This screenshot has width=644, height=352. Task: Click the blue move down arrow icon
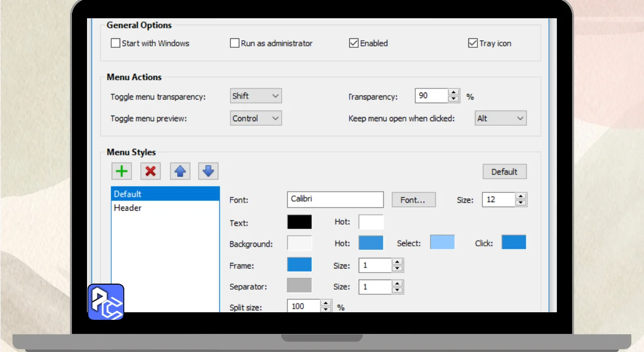[208, 171]
